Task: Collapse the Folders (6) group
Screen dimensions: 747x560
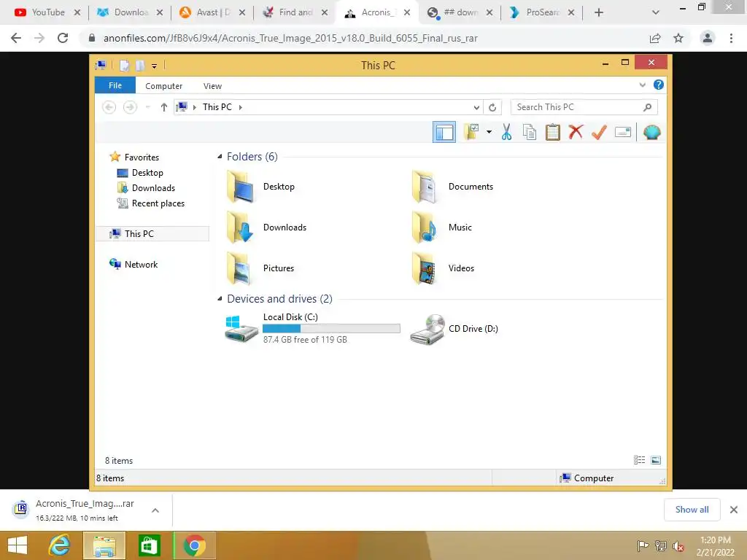Action: pos(220,156)
